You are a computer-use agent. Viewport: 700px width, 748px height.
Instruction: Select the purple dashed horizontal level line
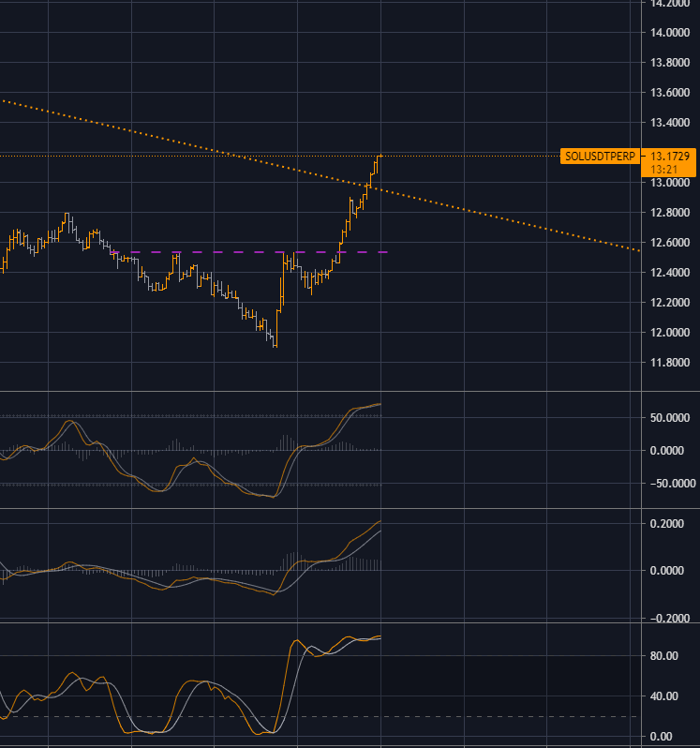pyautogui.click(x=248, y=252)
